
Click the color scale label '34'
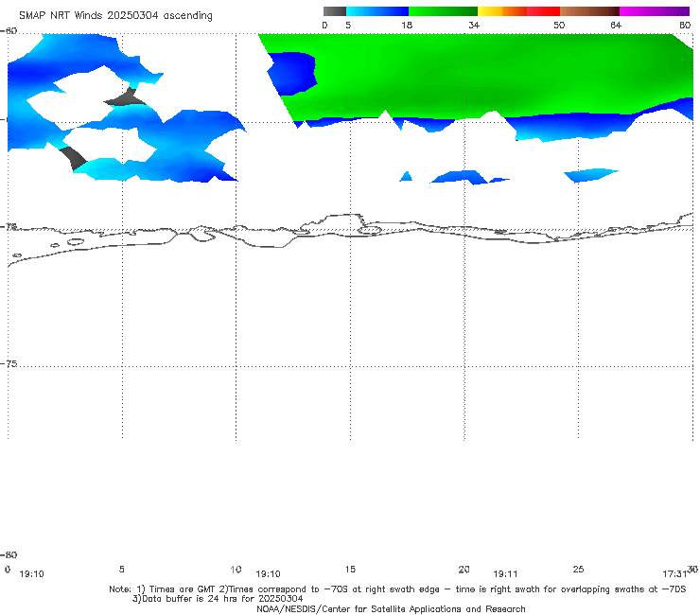tap(474, 25)
